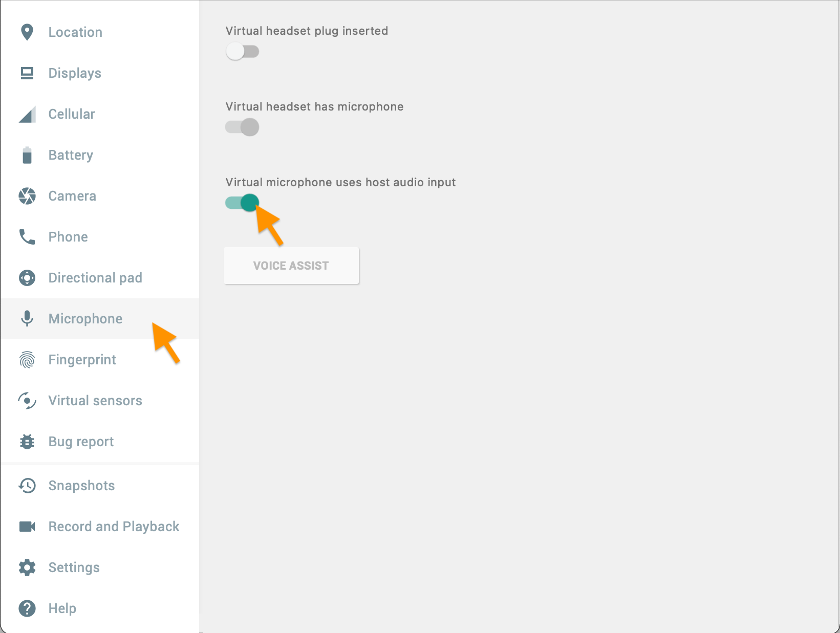
Task: Click the Cellular signal icon
Action: [x=27, y=114]
